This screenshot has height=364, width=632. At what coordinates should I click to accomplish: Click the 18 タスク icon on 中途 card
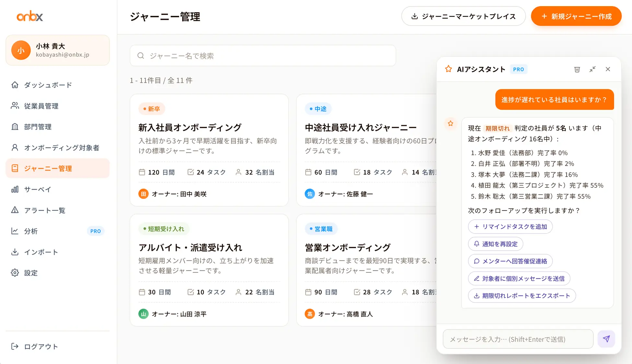[357, 172]
